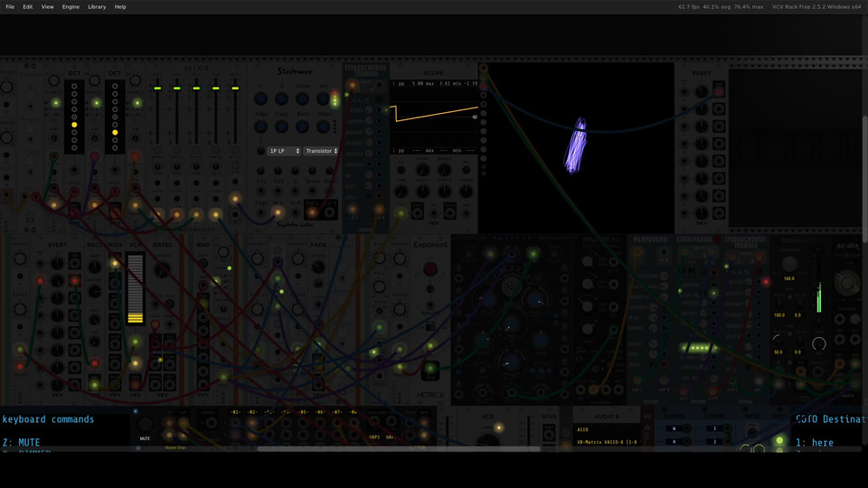Click the Stroke module 1 key field
Screen dimensions: 868x488
(714, 428)
